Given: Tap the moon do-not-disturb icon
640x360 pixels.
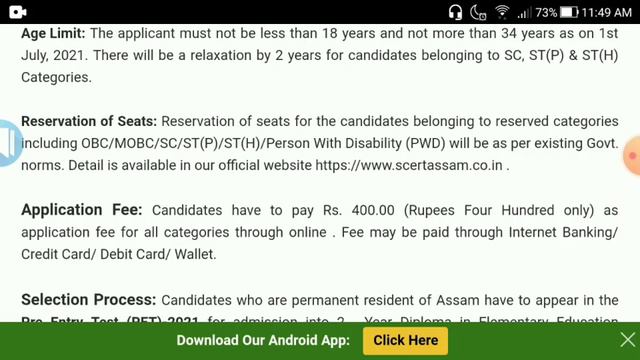Looking at the screenshot, I should click(x=478, y=12).
